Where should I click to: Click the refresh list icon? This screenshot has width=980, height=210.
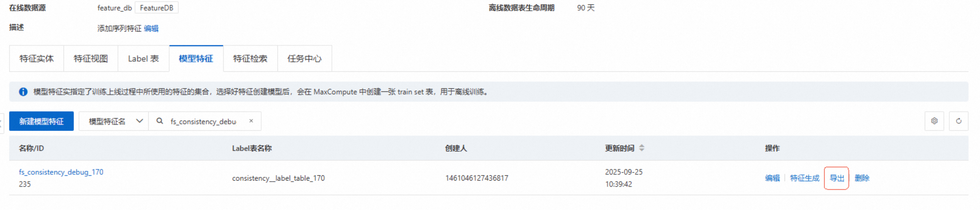[x=958, y=121]
